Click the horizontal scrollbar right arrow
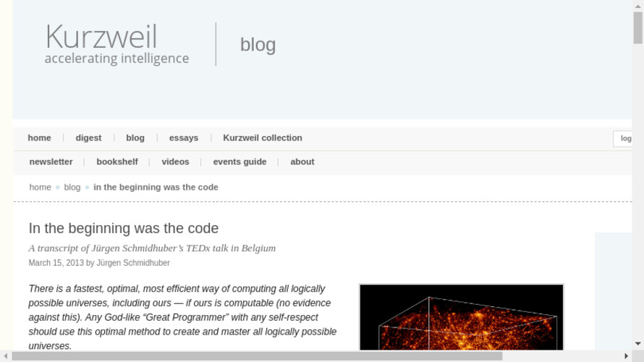The image size is (644, 362). pyautogui.click(x=627, y=356)
